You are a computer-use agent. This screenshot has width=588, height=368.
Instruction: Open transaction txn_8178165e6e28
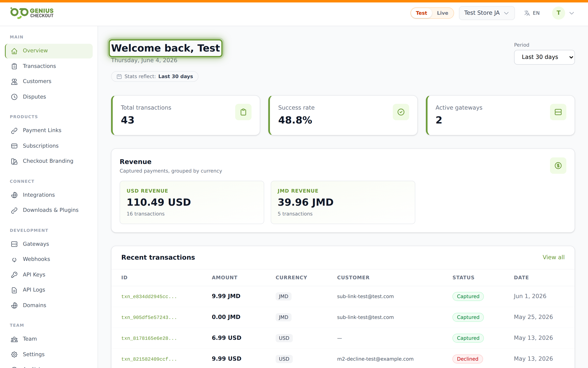[x=149, y=338]
